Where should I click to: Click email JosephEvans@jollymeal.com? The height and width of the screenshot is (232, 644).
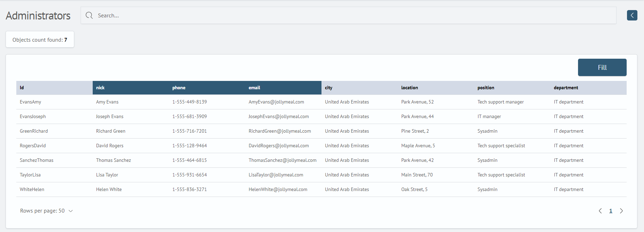pyautogui.click(x=279, y=116)
